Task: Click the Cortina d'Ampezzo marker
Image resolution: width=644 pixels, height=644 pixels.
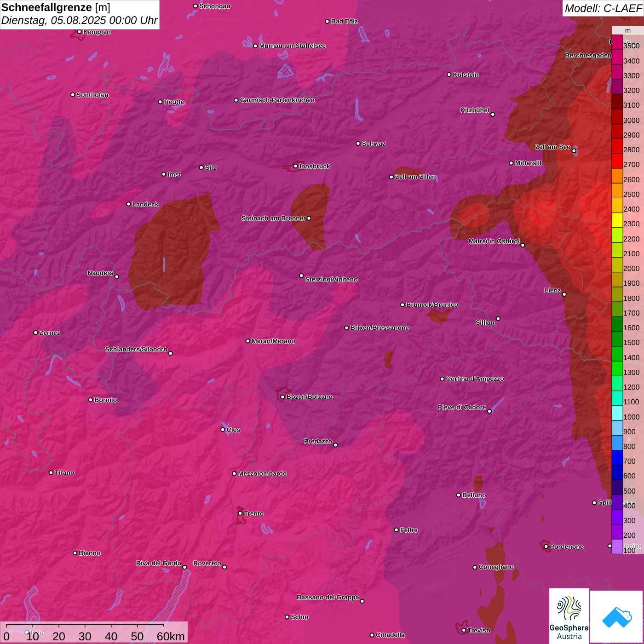Action: (442, 379)
